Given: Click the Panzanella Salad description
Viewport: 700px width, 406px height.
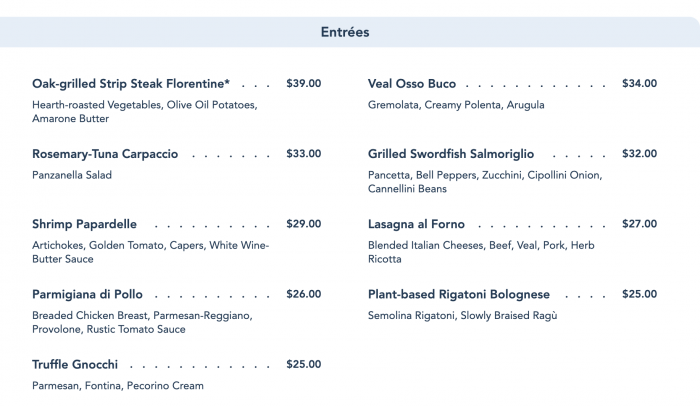Looking at the screenshot, I should point(72,175).
